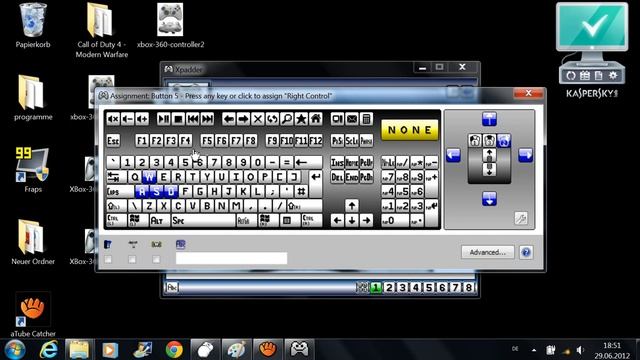Switch to Xpadder set 5
The width and height of the screenshot is (640, 360).
click(429, 288)
